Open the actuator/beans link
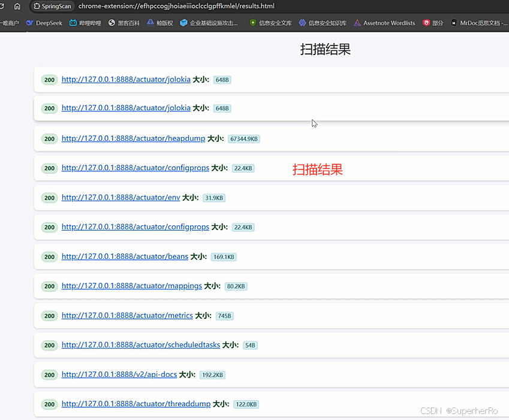Image resolution: width=509 pixels, height=420 pixels. click(125, 256)
